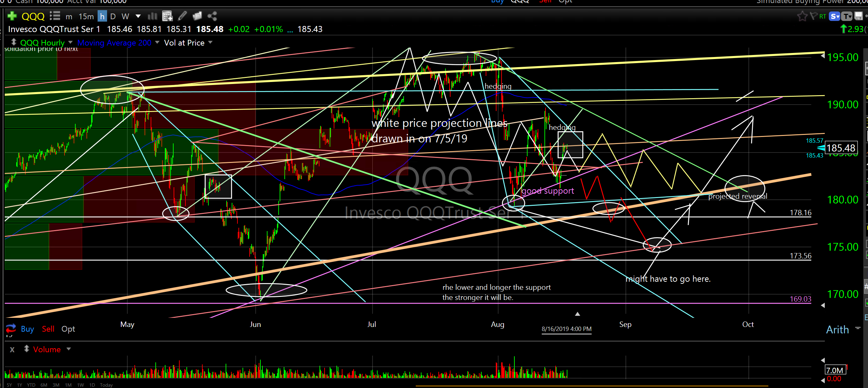Select the pencil drawing tool
Image resolution: width=868 pixels, height=388 pixels.
tap(182, 16)
